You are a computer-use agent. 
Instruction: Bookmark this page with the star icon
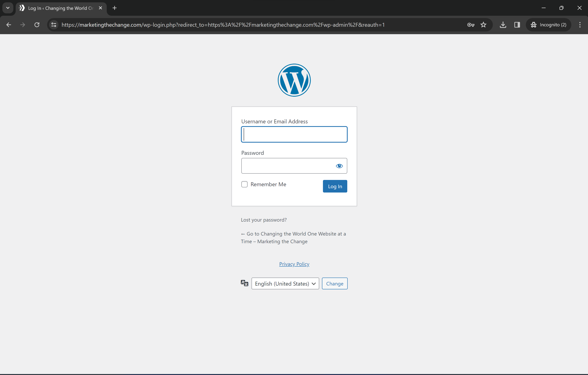pos(483,25)
